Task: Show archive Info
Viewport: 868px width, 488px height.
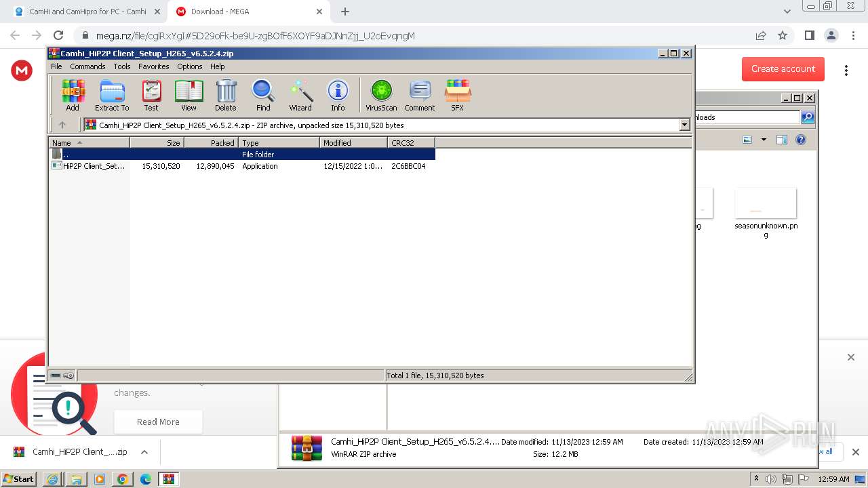Action: click(338, 95)
